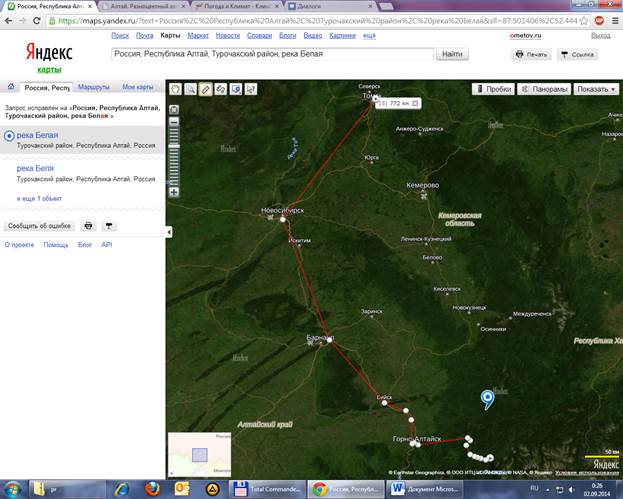Switch to the Погода и Климат browser tab

pyautogui.click(x=238, y=6)
